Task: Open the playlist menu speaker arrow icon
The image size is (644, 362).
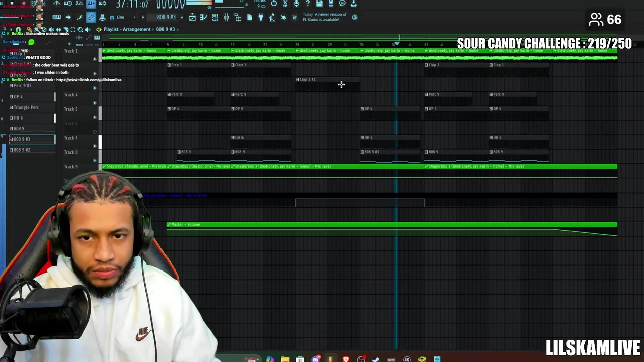Action: click(99, 29)
